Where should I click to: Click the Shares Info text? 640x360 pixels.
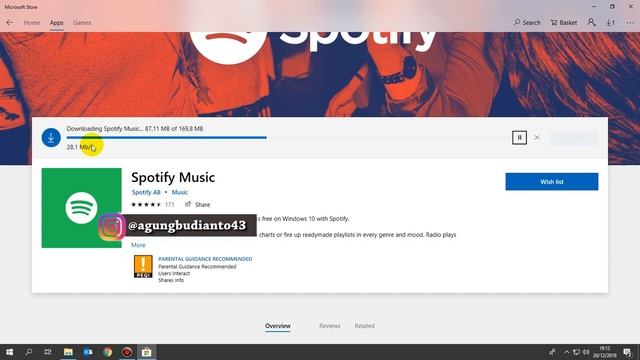pyautogui.click(x=171, y=280)
